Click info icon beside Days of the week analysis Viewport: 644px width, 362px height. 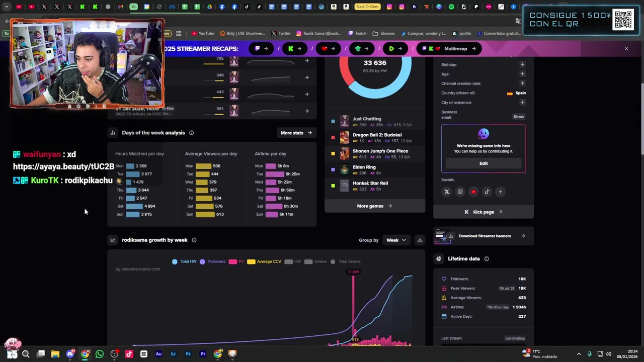point(191,133)
